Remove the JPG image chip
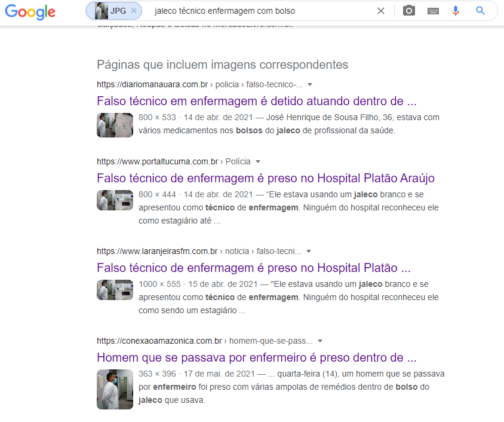Screen dimensions: 504x422 pyautogui.click(x=134, y=11)
